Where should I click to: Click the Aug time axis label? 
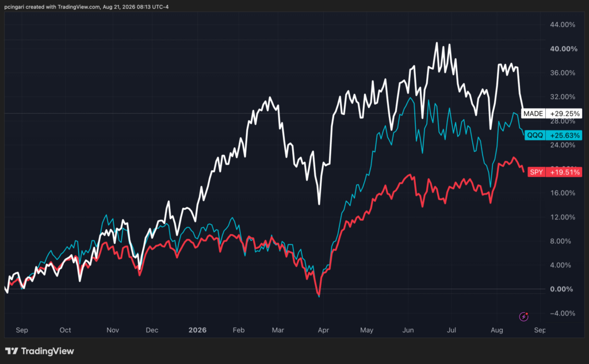[496, 330]
